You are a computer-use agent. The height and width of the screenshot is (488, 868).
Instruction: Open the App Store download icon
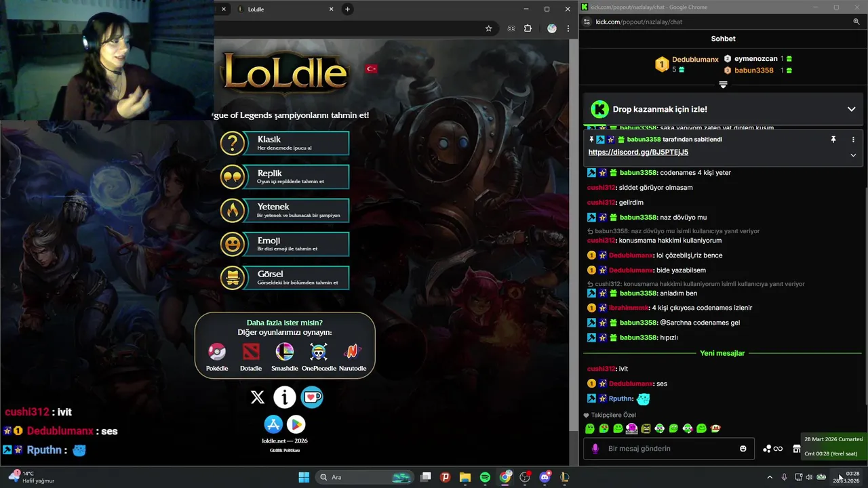273,424
